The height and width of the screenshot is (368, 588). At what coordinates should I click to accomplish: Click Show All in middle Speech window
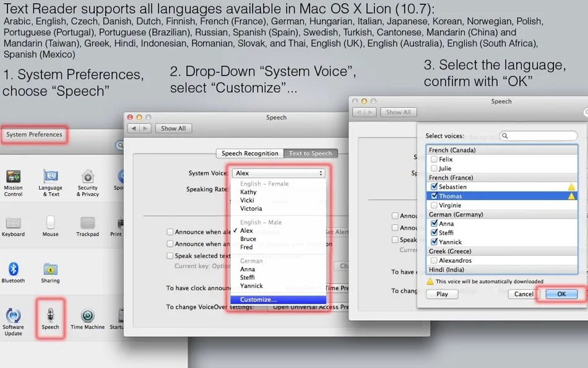pos(173,128)
